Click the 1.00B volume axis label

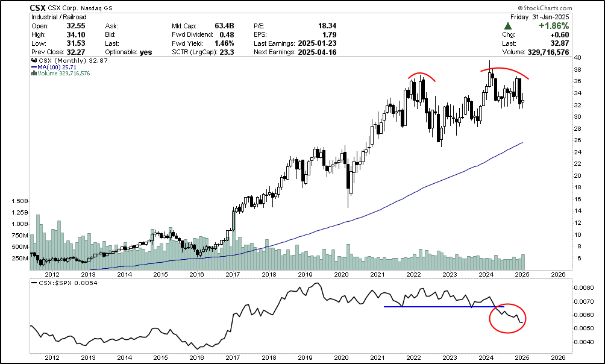[x=20, y=224]
